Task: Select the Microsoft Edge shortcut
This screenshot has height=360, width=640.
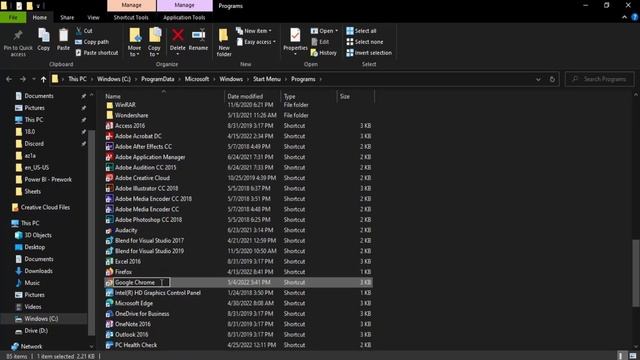Action: [x=134, y=303]
